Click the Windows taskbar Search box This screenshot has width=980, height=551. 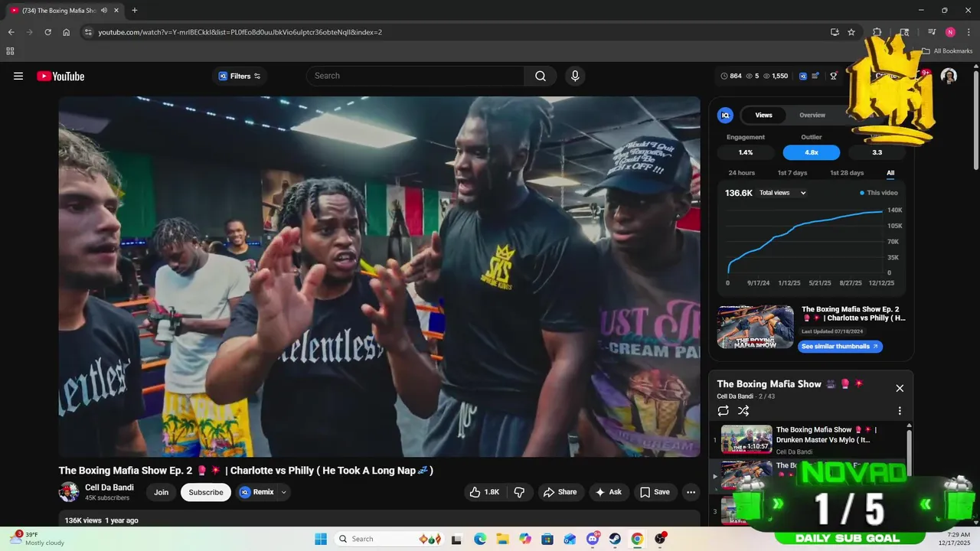tap(389, 539)
